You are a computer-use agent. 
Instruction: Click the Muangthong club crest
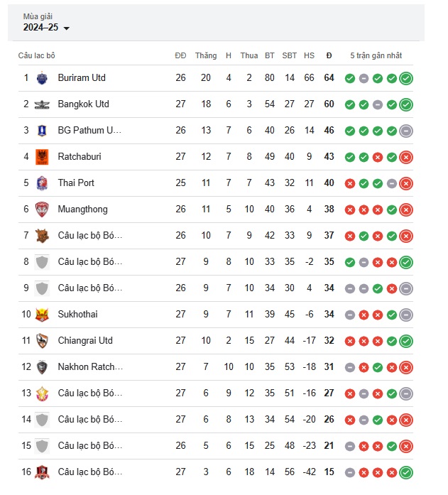point(42,210)
